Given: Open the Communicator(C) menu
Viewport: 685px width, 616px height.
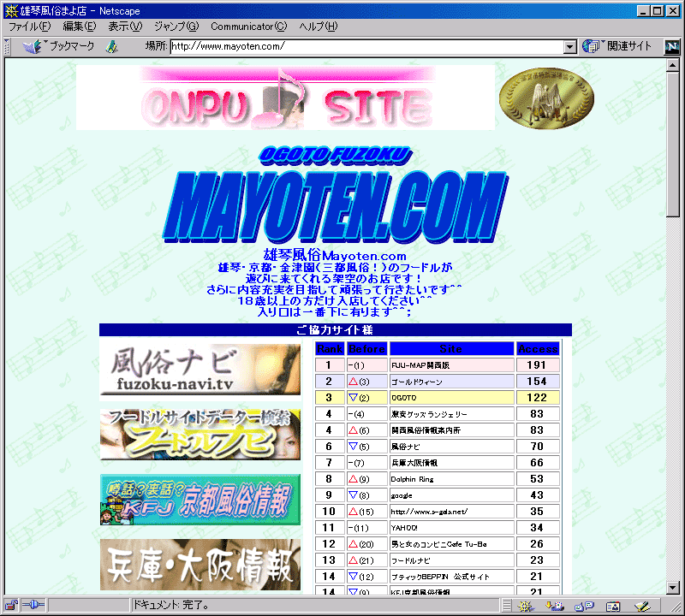Looking at the screenshot, I should point(248,27).
